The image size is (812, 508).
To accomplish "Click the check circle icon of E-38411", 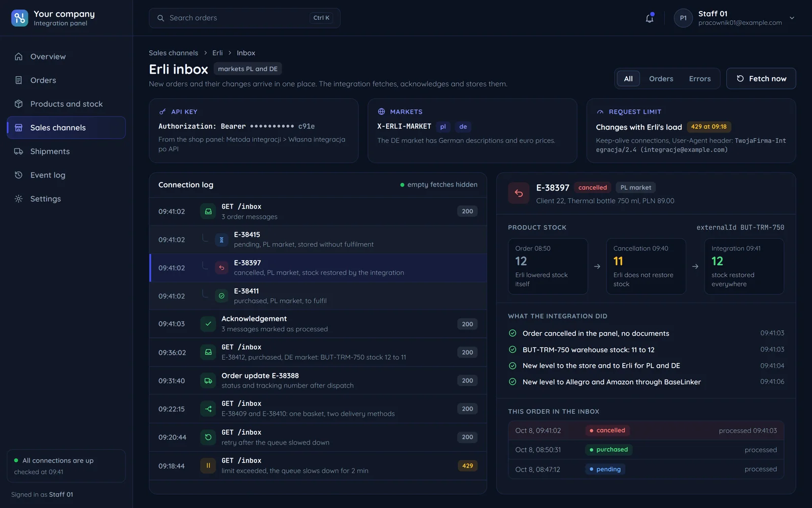I will click(221, 296).
